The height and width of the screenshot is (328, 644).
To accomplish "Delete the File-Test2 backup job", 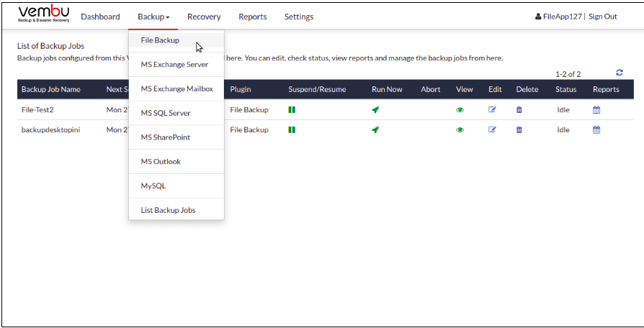I will point(519,110).
